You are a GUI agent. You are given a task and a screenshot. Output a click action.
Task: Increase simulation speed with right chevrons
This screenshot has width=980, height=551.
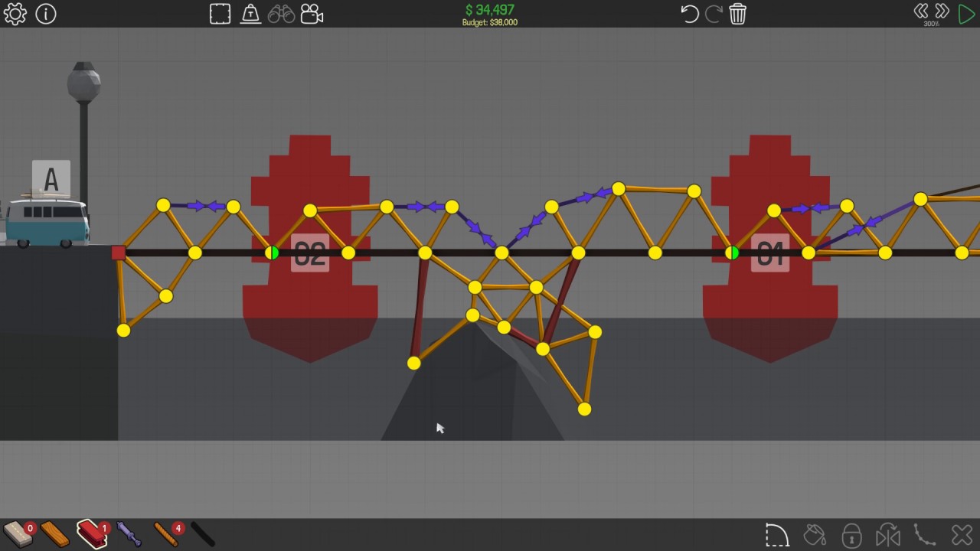tap(942, 11)
